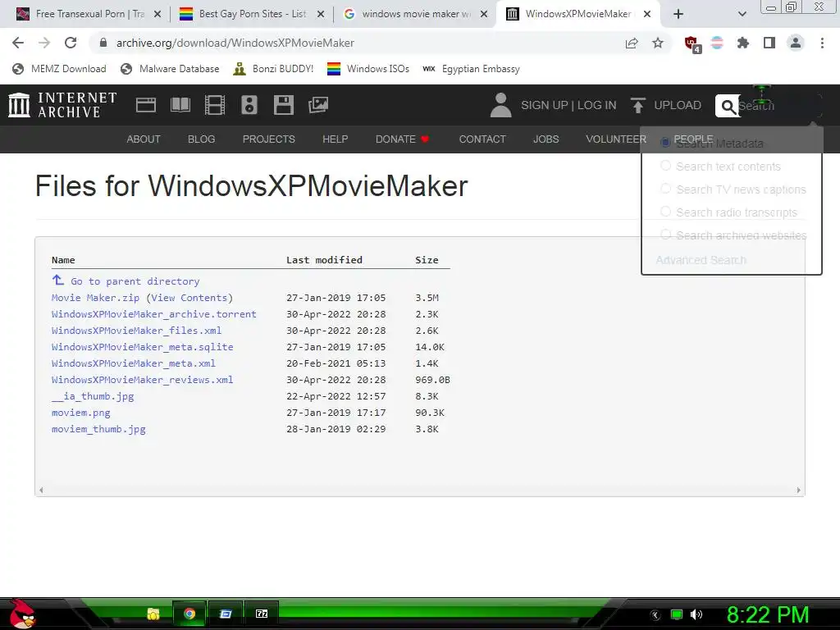
Task: Open WindowsXPMovieMaker_archive.torrent link
Action: pyautogui.click(x=153, y=314)
